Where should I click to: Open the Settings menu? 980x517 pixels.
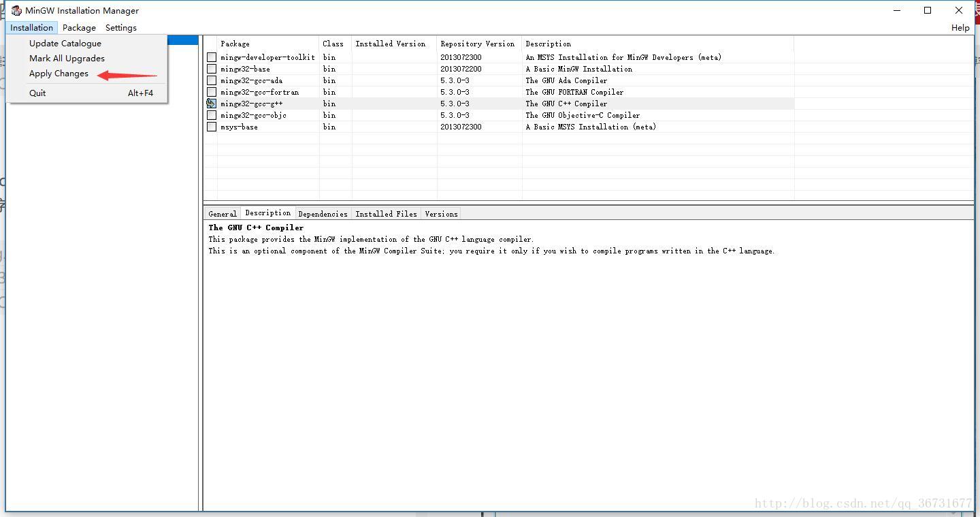pyautogui.click(x=121, y=28)
